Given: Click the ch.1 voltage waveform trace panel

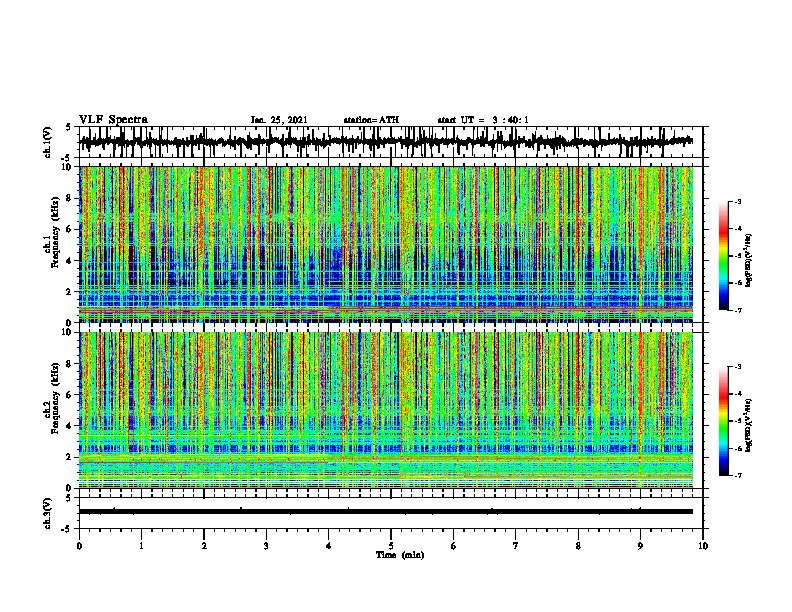Looking at the screenshot, I should pyautogui.click(x=390, y=142).
